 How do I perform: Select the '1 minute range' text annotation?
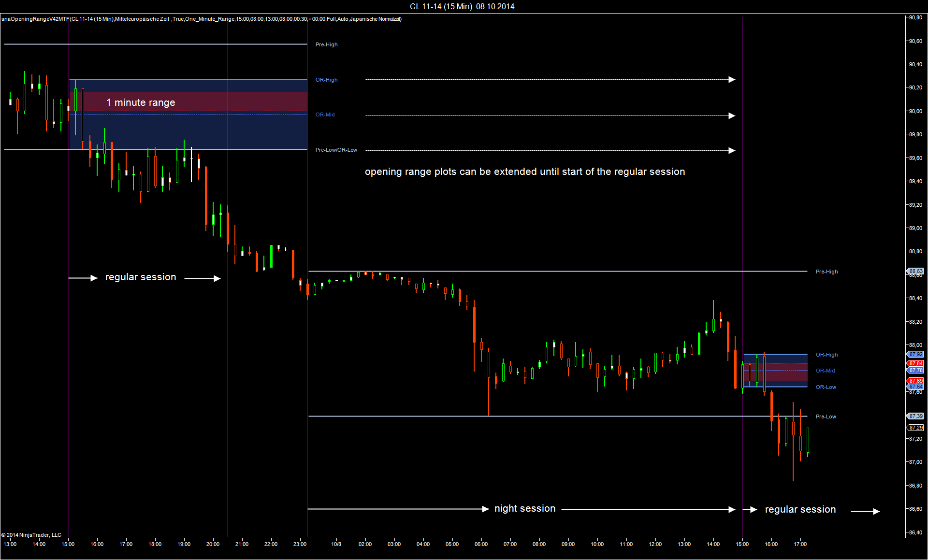pyautogui.click(x=141, y=102)
